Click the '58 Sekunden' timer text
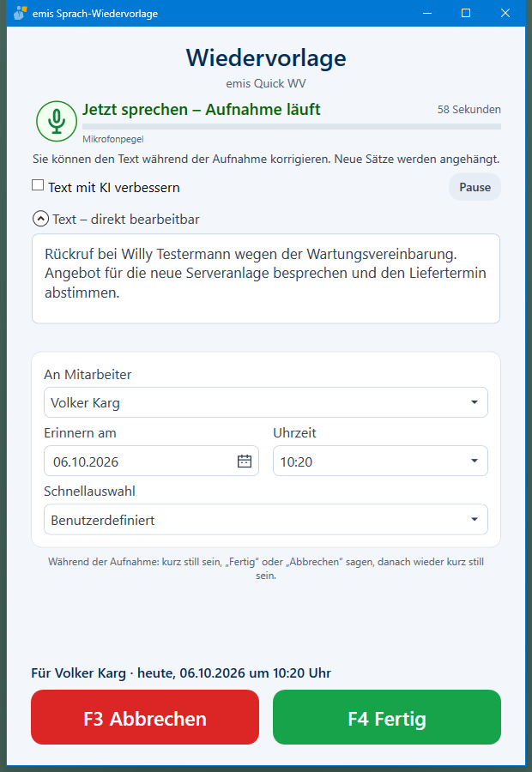This screenshot has width=532, height=772. click(469, 109)
